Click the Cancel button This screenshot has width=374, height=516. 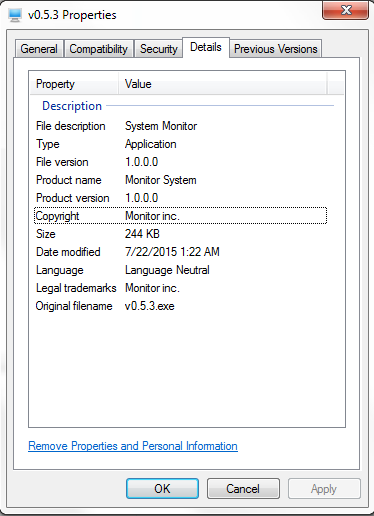243,489
